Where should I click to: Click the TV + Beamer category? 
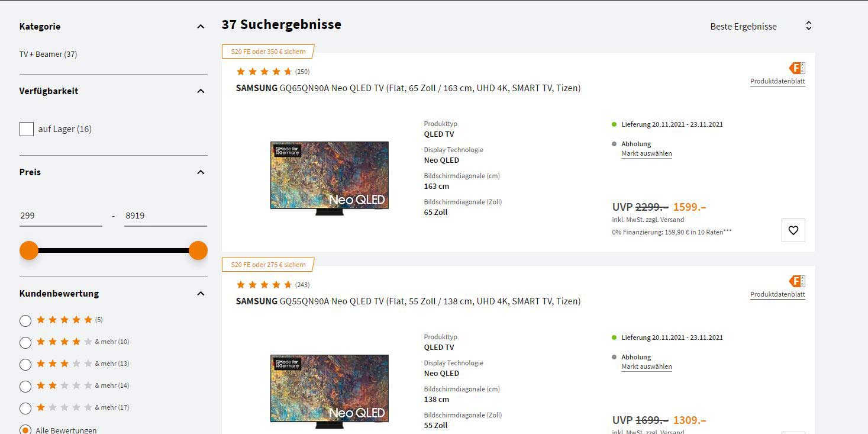pos(48,54)
